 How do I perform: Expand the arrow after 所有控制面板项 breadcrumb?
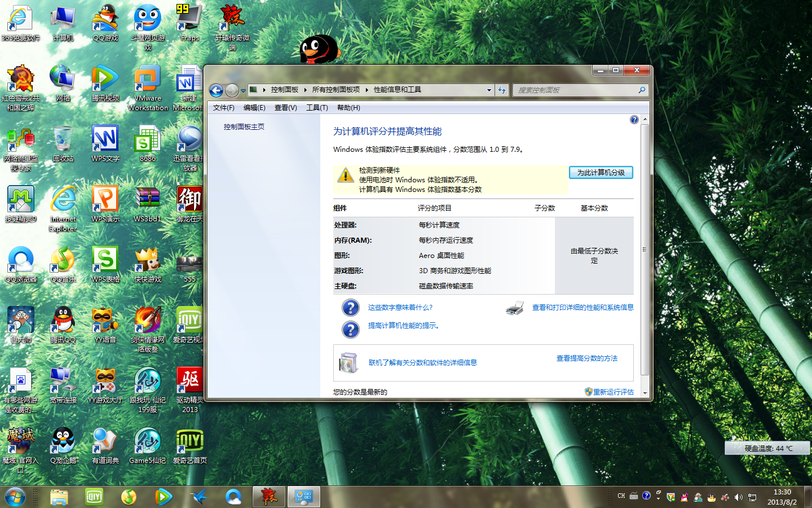(367, 90)
